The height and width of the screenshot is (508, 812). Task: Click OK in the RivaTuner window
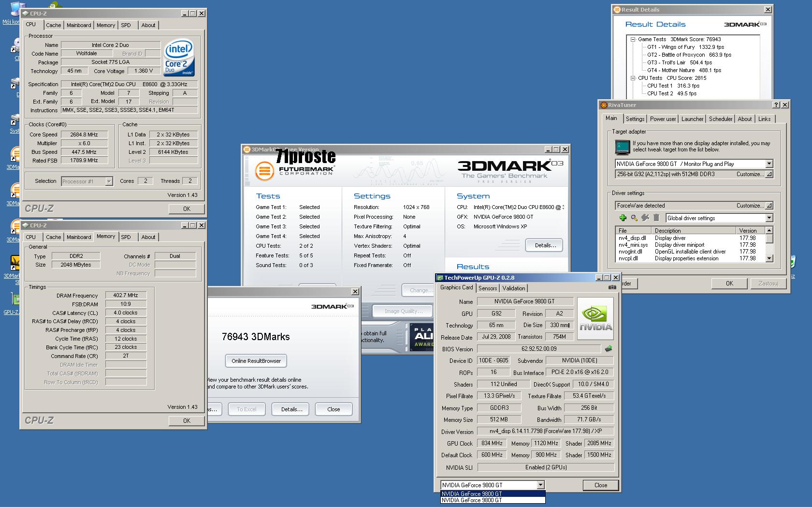729,284
